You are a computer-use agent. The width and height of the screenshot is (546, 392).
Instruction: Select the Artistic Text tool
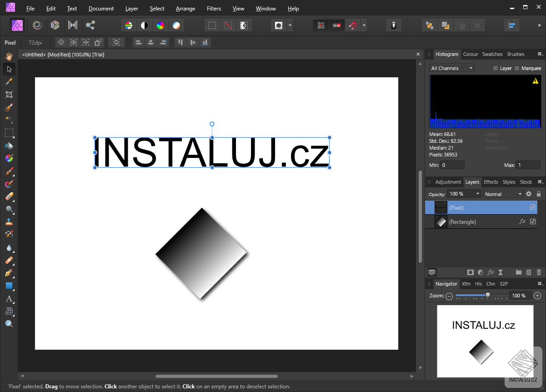pyautogui.click(x=9, y=299)
